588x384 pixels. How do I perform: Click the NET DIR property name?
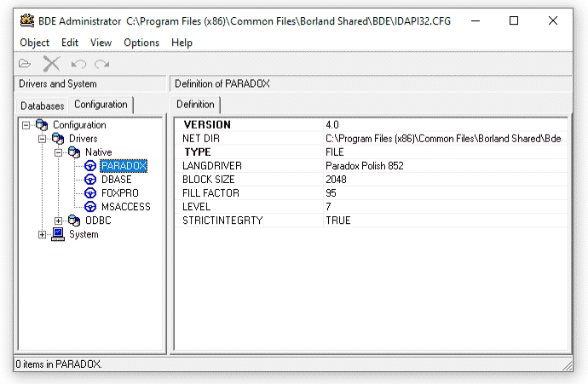coord(201,139)
